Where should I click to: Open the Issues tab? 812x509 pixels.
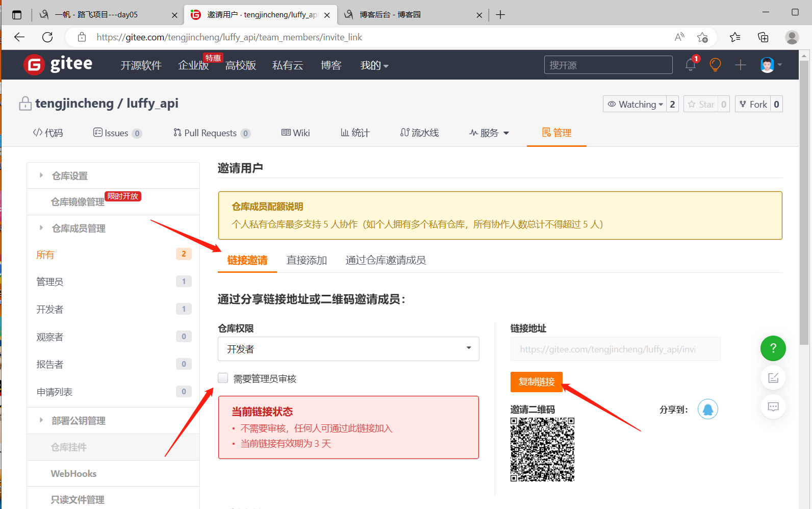tap(117, 133)
